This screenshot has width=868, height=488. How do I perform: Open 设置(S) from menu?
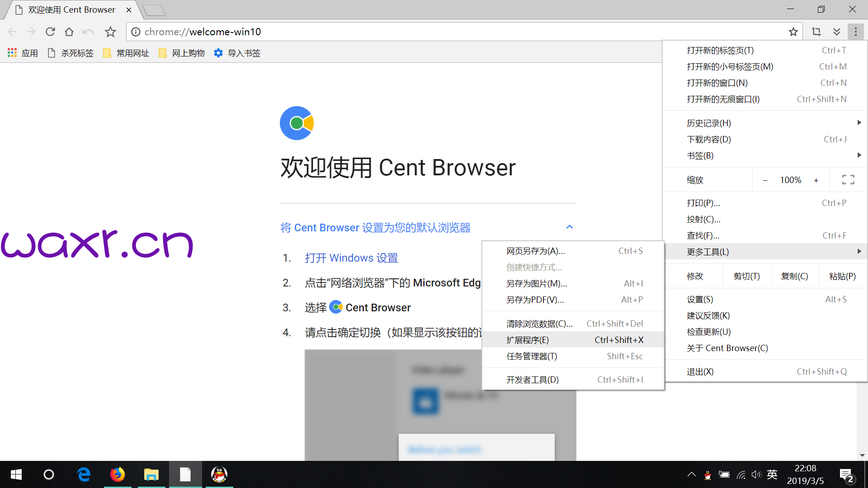click(x=765, y=299)
